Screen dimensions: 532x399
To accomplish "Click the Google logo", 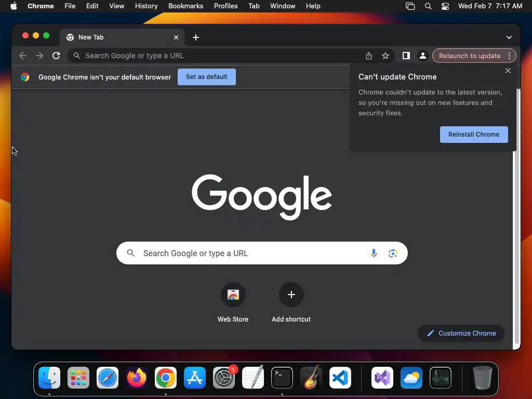I will pos(262,197).
